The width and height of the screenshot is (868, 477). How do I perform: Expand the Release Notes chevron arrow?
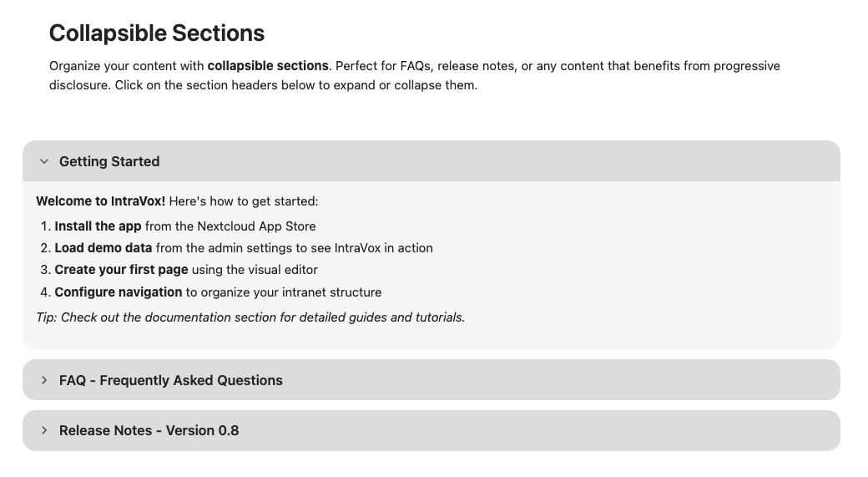click(x=44, y=430)
